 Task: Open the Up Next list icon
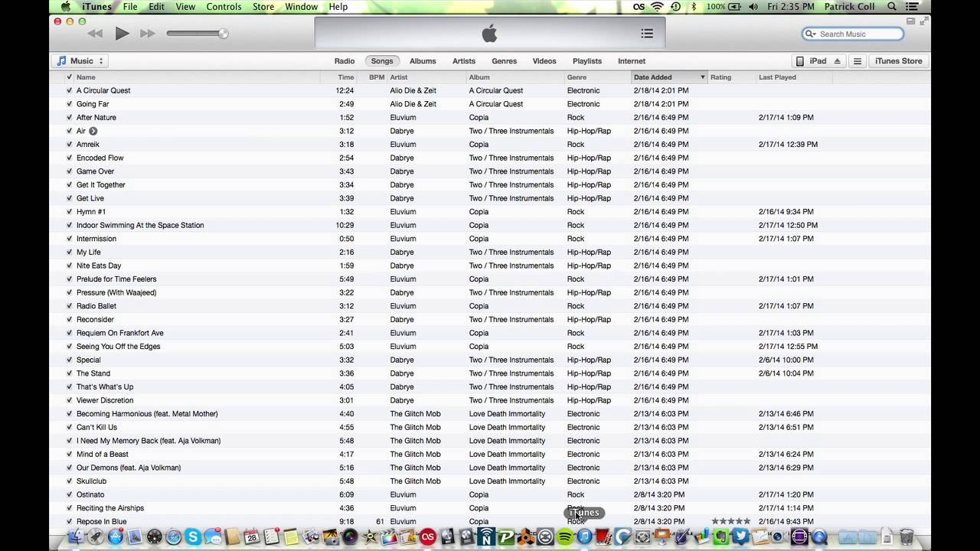(647, 34)
